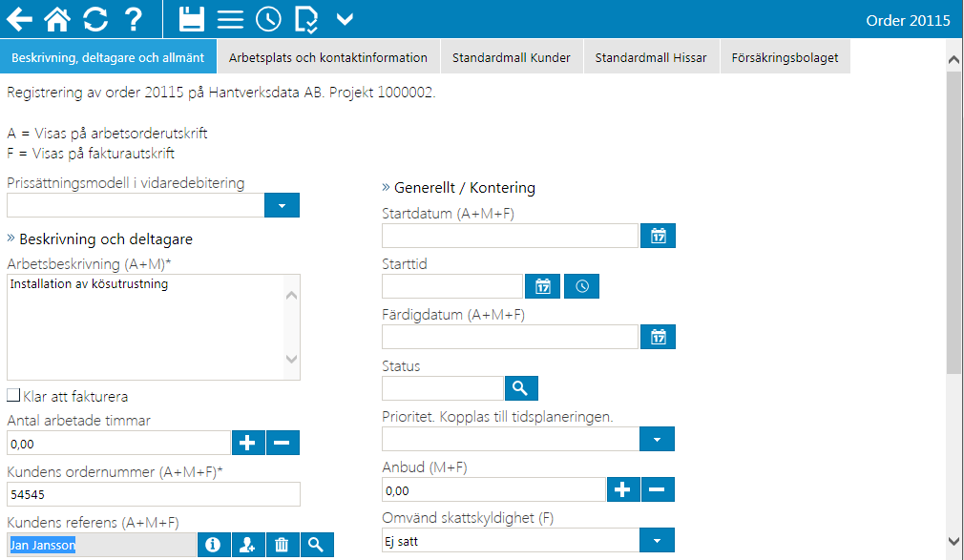
Task: Go back with the left arrow icon
Action: (19, 20)
